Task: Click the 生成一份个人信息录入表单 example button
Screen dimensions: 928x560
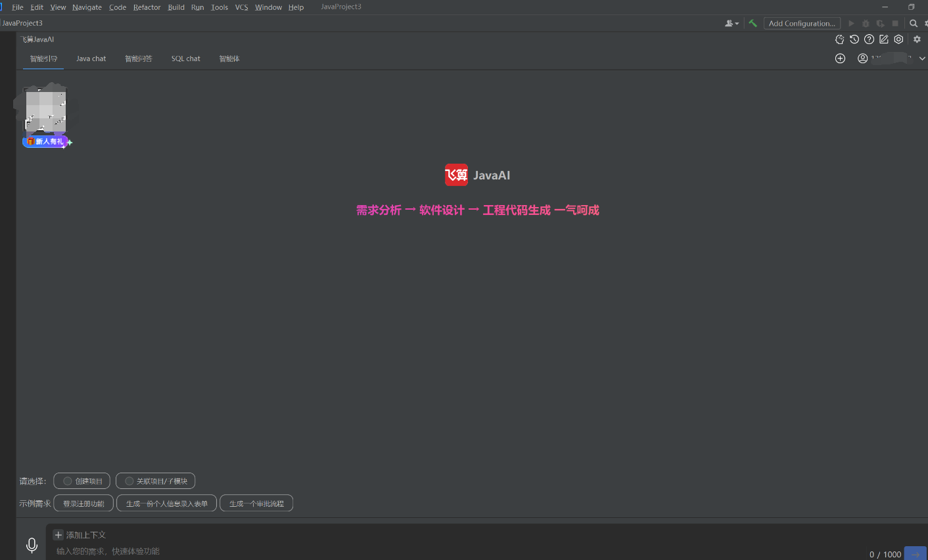Action: coord(167,503)
